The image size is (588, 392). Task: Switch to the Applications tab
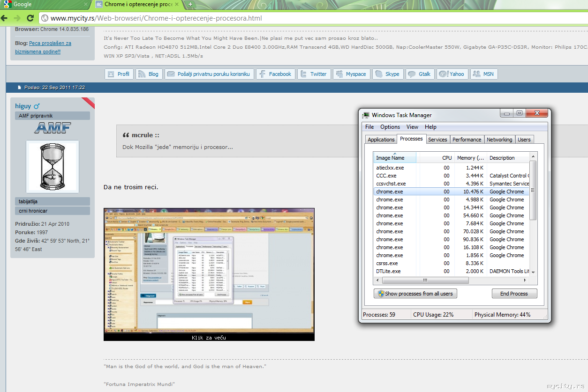click(x=381, y=140)
